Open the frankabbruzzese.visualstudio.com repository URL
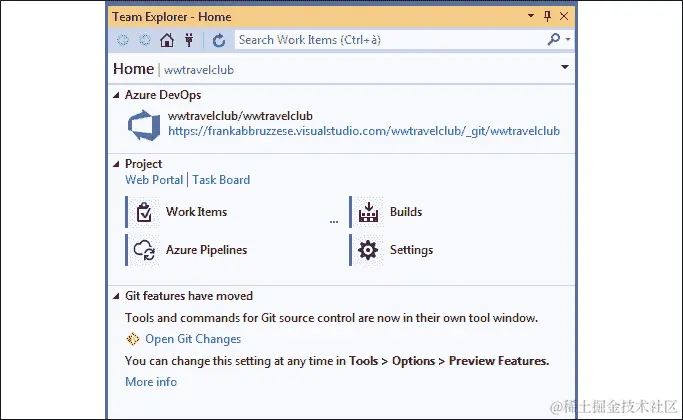Screen dimensions: 683x420 click(x=364, y=131)
